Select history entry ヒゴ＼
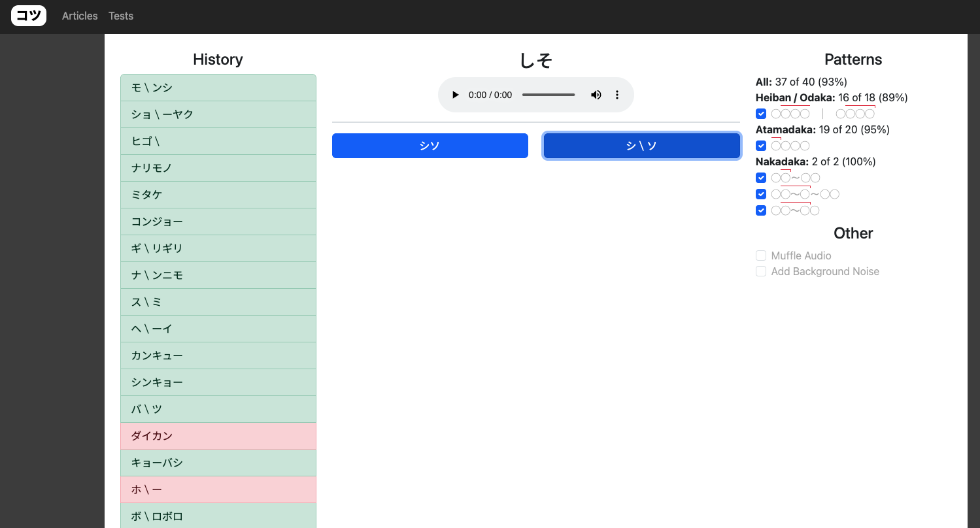This screenshot has width=980, height=528. 218,141
